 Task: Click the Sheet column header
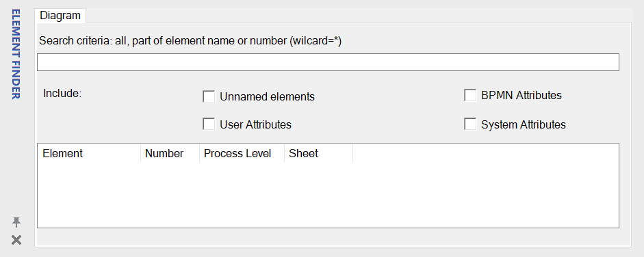(x=318, y=153)
